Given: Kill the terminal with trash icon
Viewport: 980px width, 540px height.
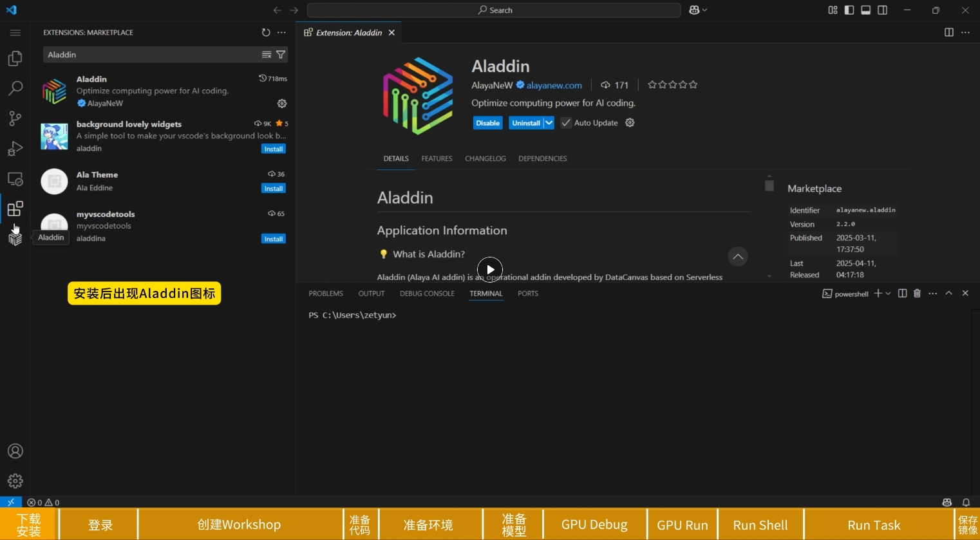Looking at the screenshot, I should pyautogui.click(x=917, y=293).
